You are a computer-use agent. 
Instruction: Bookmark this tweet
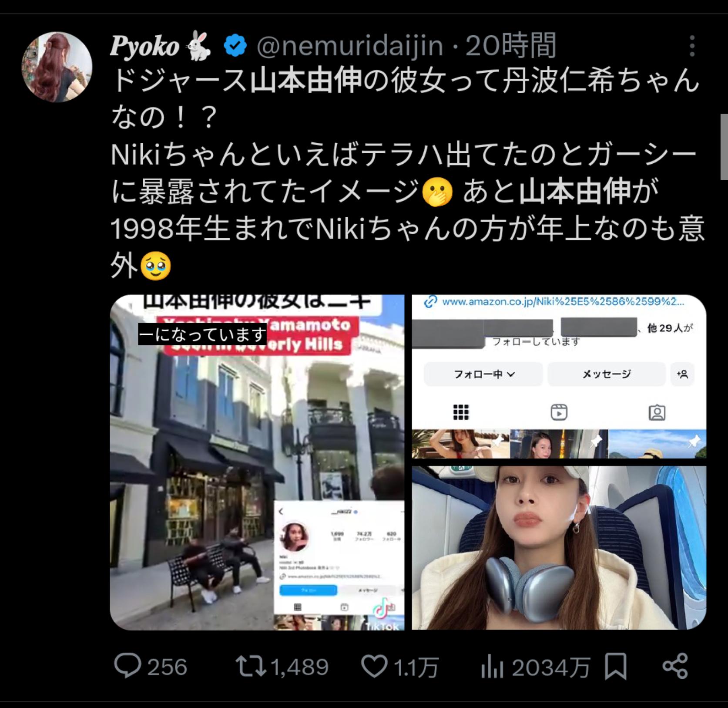point(616,667)
